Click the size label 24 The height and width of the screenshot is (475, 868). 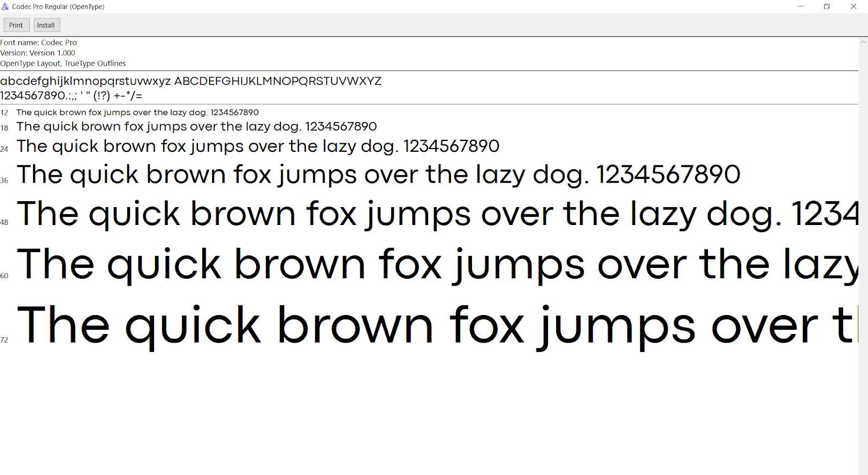[x=4, y=149]
